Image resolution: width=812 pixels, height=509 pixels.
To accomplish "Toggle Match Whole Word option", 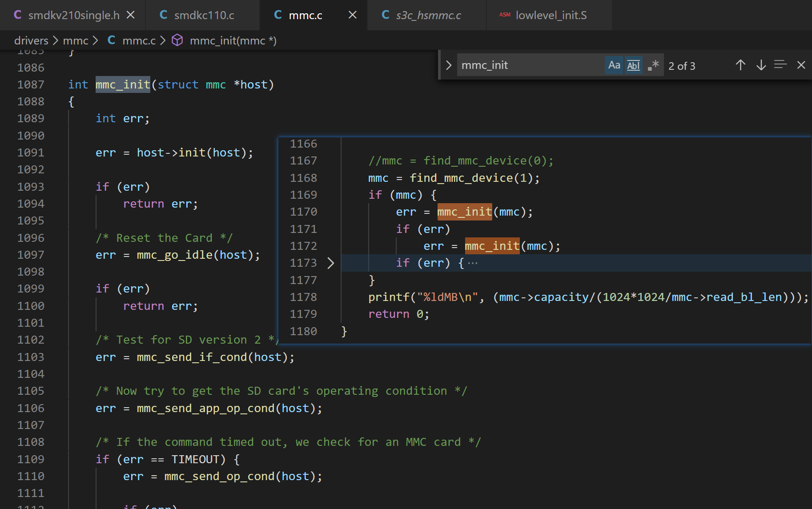I will (x=633, y=65).
